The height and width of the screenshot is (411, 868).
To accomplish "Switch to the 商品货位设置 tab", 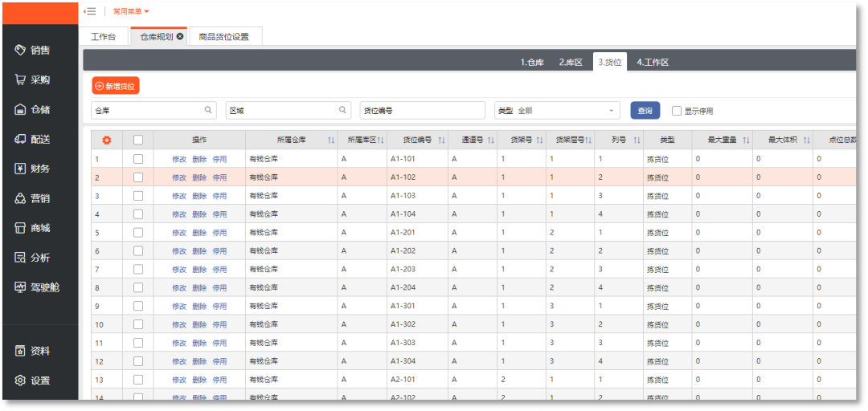I will coord(224,37).
